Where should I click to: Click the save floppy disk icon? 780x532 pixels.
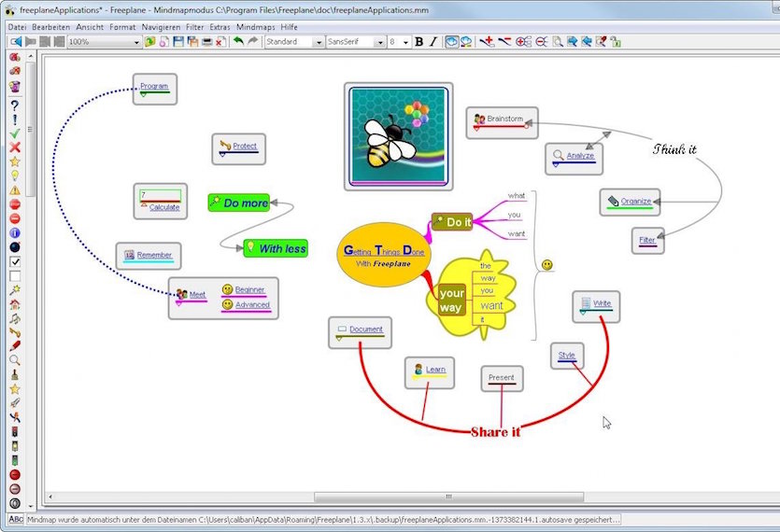(x=178, y=42)
